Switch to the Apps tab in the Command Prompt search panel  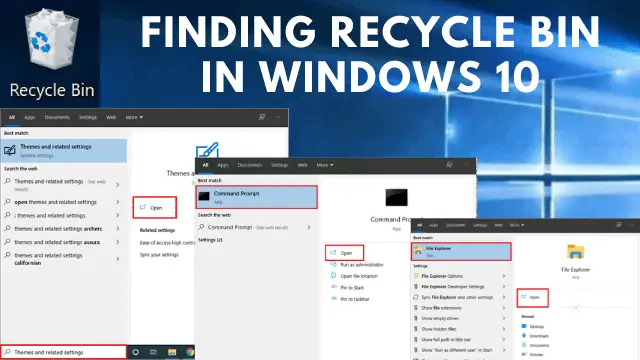pyautogui.click(x=223, y=165)
